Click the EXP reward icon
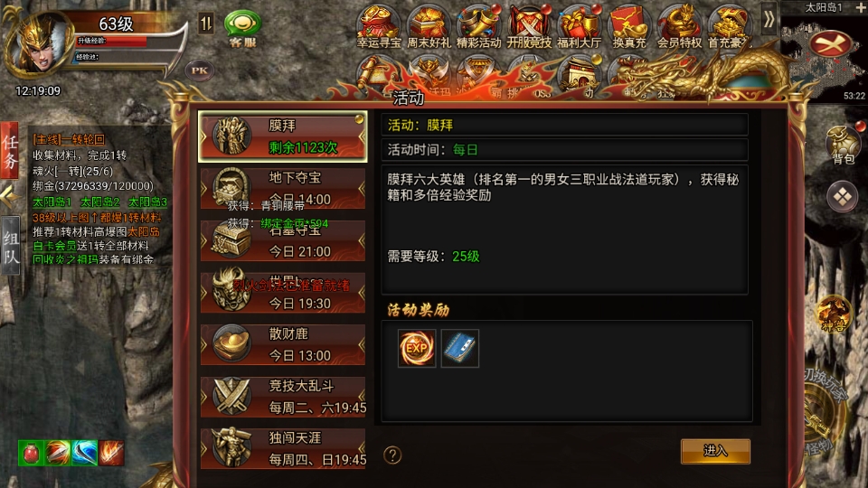868x488 pixels. coord(417,348)
